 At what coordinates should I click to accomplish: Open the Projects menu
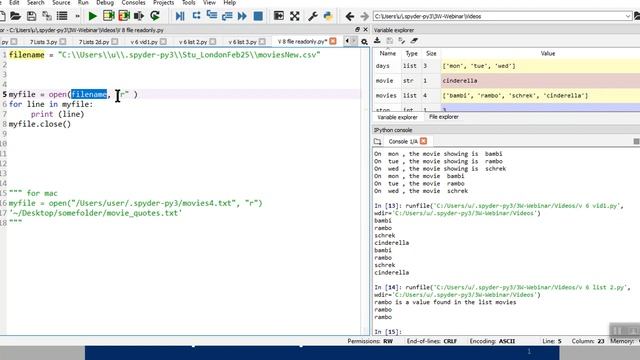pos(163,2)
